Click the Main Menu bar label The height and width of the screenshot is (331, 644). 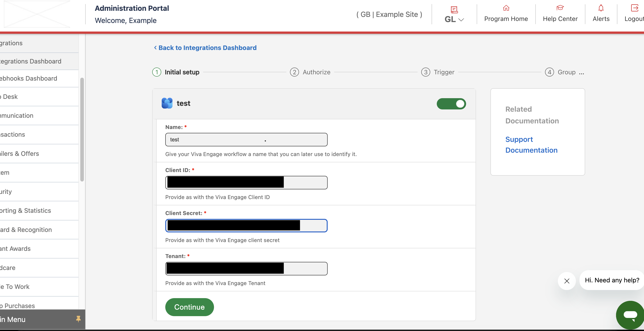(x=13, y=319)
